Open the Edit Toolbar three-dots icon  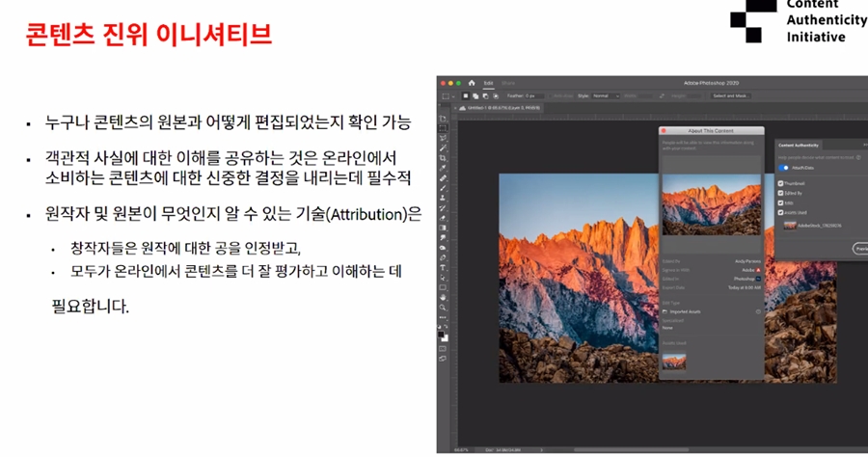tap(443, 317)
